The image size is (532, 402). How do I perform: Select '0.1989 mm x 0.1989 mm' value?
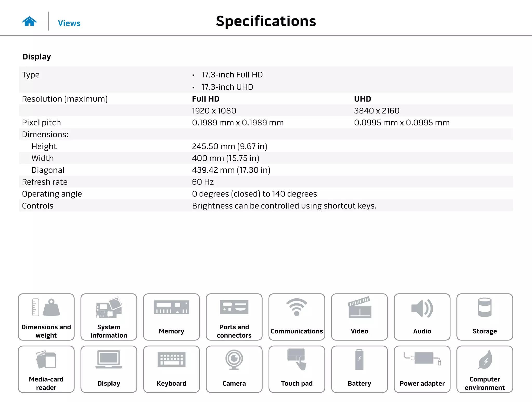[238, 123]
